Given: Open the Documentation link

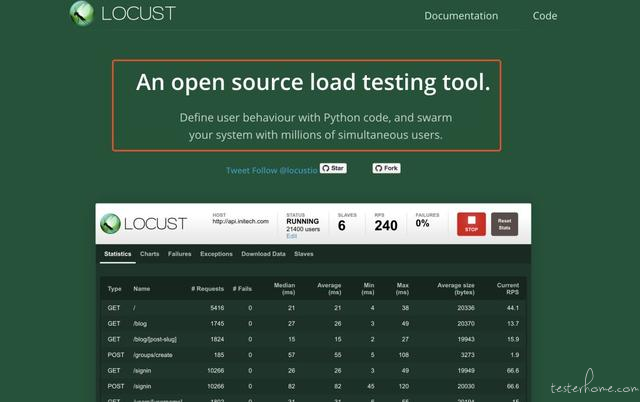Looking at the screenshot, I should coord(461,16).
